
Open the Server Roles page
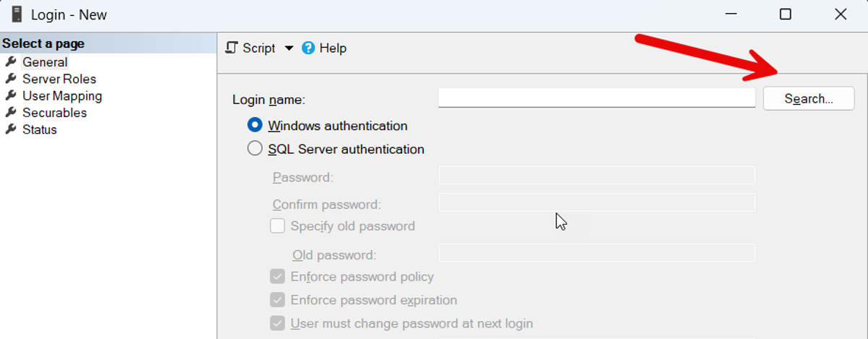coord(59,79)
